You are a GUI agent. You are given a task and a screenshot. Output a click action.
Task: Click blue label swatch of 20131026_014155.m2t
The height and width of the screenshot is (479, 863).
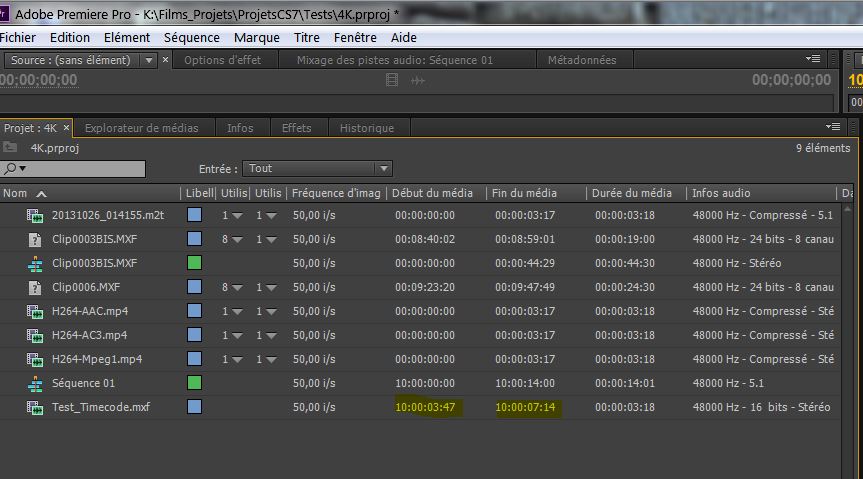tap(194, 215)
